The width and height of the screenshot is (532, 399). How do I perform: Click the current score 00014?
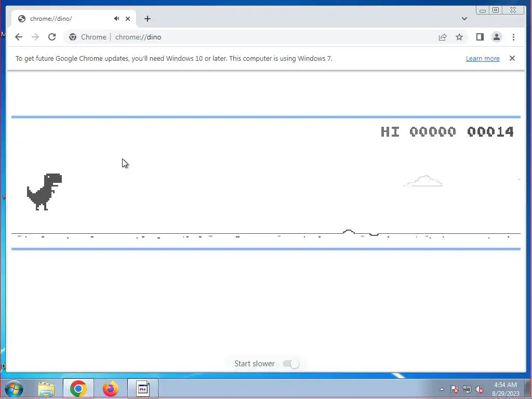click(490, 131)
